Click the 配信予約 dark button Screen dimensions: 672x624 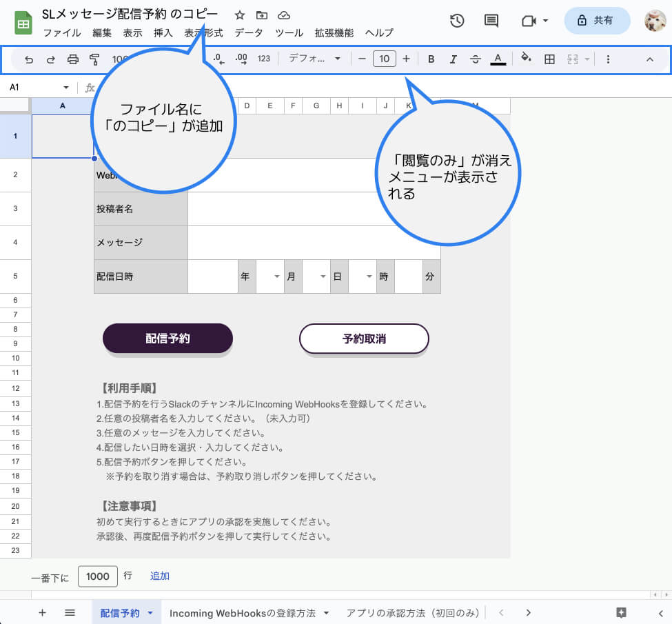(167, 339)
